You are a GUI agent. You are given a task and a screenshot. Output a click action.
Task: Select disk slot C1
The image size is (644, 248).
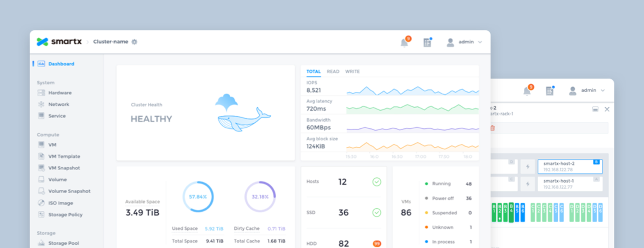[x=533, y=212]
